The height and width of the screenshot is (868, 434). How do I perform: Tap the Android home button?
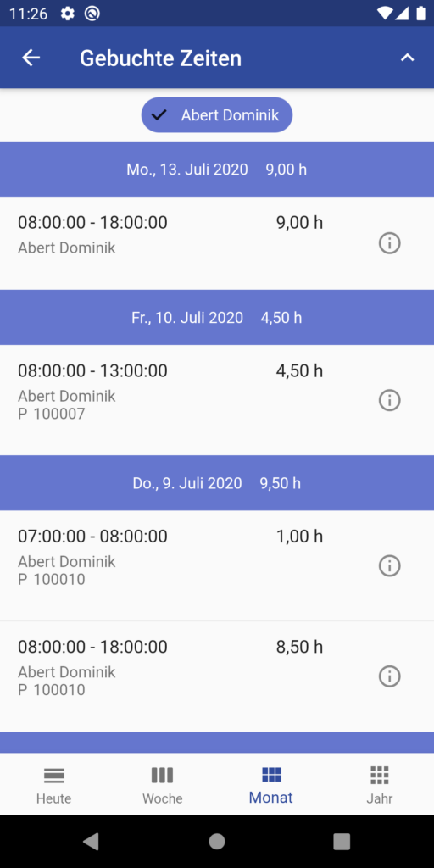(x=217, y=842)
